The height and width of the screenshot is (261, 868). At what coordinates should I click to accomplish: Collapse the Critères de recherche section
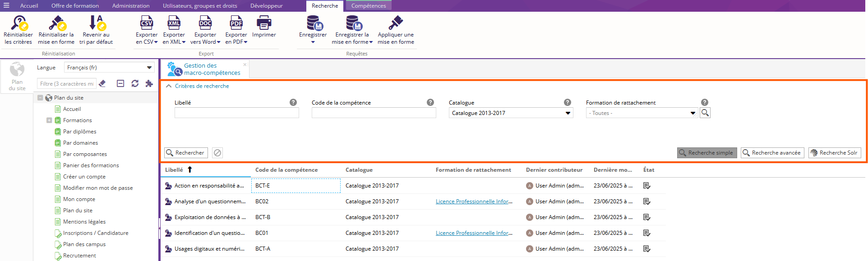169,86
